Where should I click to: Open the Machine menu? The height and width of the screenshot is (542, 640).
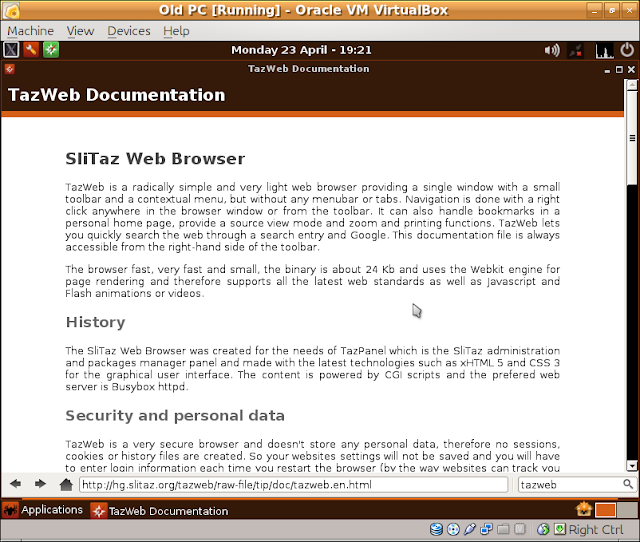coord(31,31)
